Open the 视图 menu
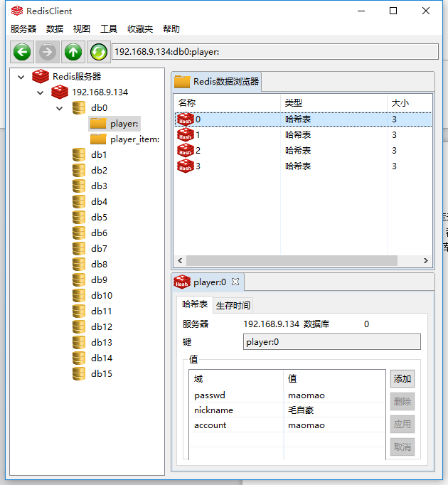The height and width of the screenshot is (485, 448). (82, 28)
